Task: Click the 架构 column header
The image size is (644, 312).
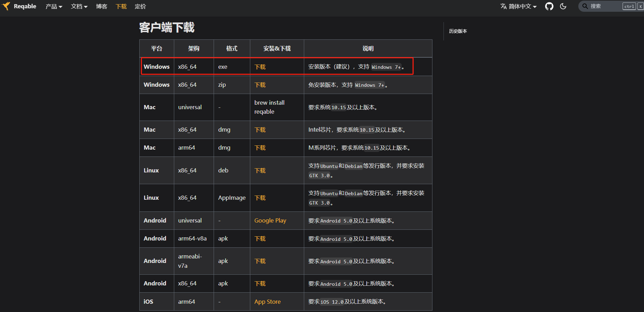Action: [194, 48]
